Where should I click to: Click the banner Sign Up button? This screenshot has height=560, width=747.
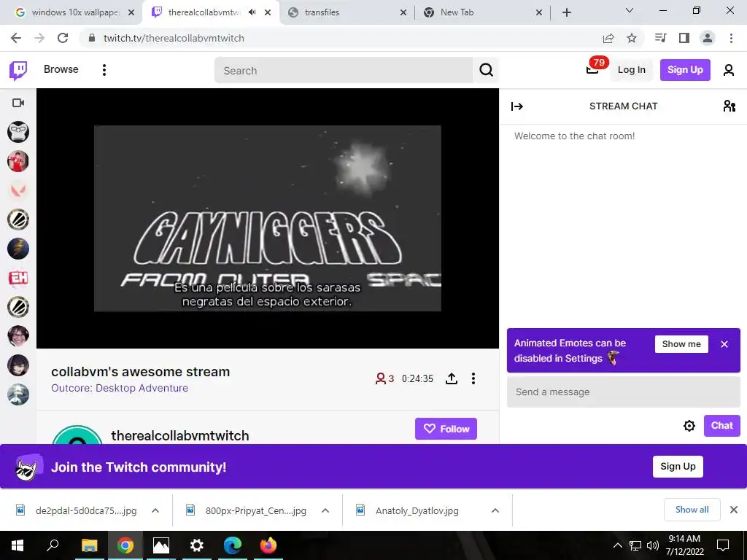(678, 466)
